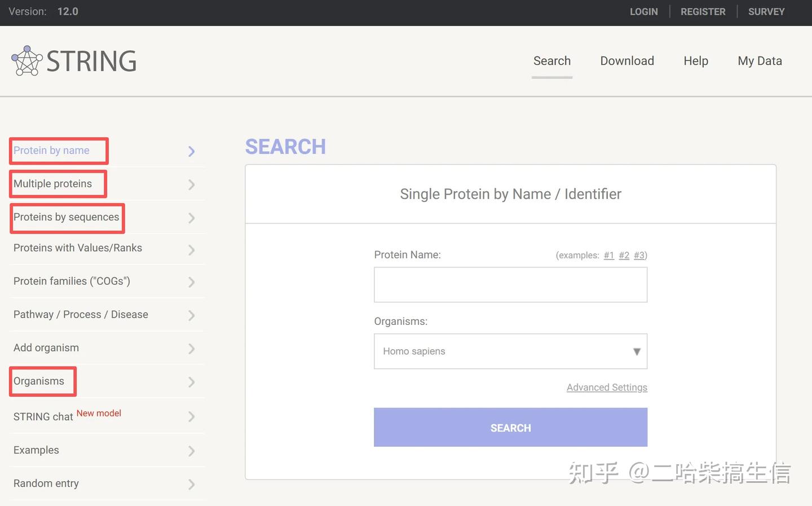Click chevron next to Add organism
The height and width of the screenshot is (506, 812).
[x=192, y=349]
